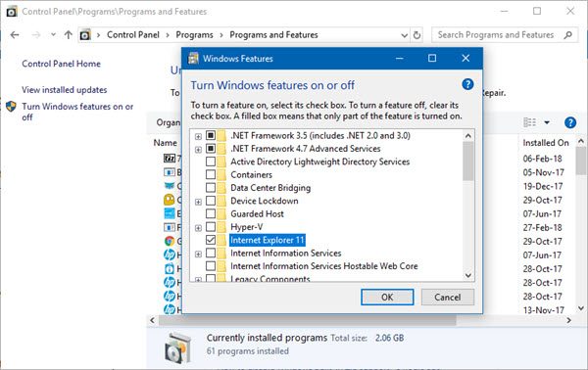The width and height of the screenshot is (588, 370).
Task: Check the Guarded Host checkbox
Action: tap(211, 213)
